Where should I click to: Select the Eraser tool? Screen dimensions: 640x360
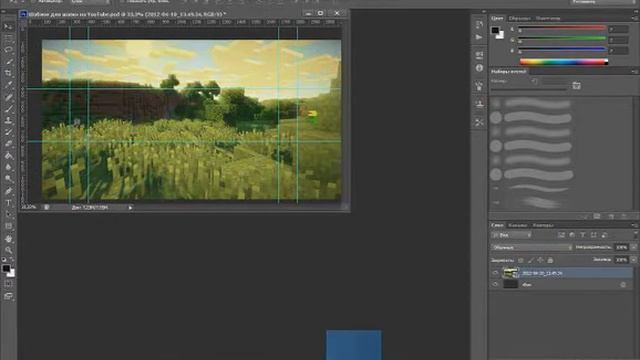(x=8, y=144)
